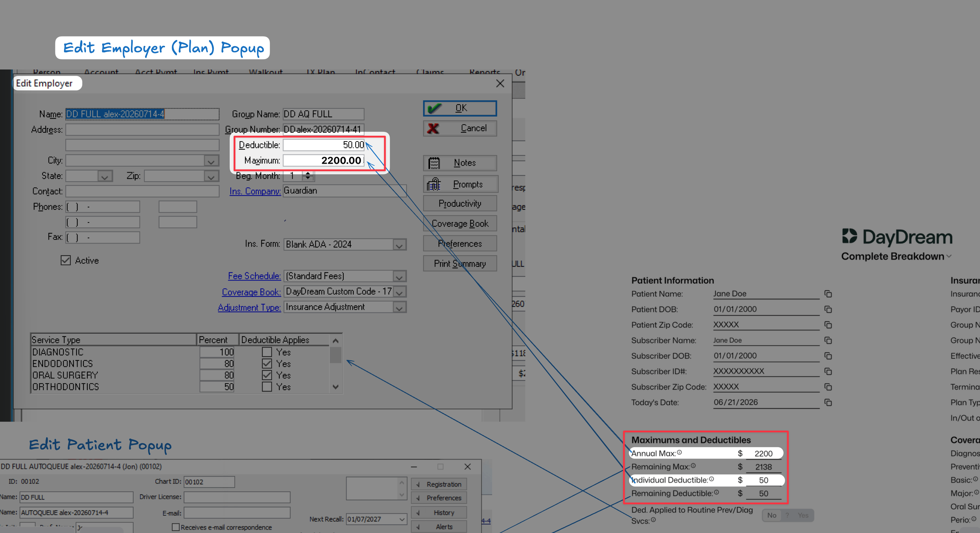Copy the Patient Name value in DayDream

click(x=828, y=294)
